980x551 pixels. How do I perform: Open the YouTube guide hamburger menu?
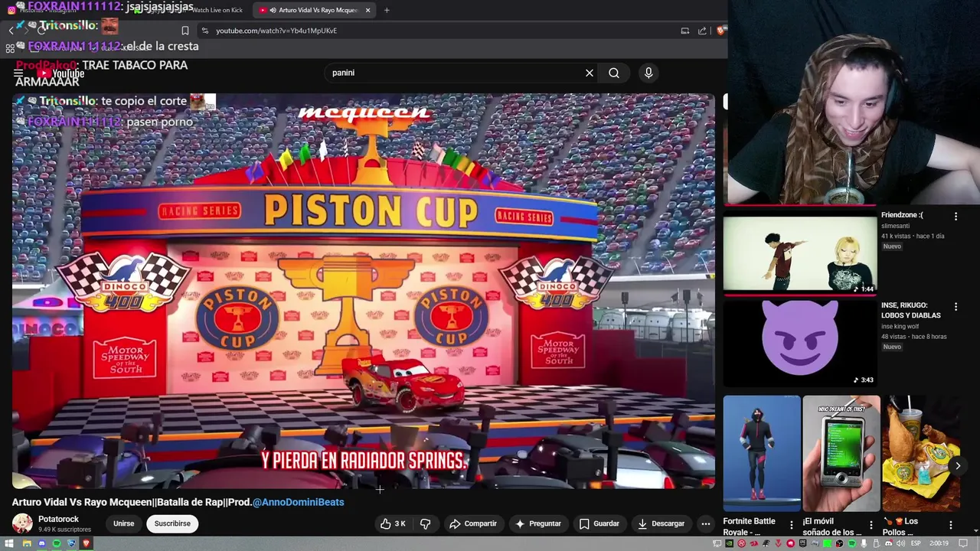click(x=18, y=73)
